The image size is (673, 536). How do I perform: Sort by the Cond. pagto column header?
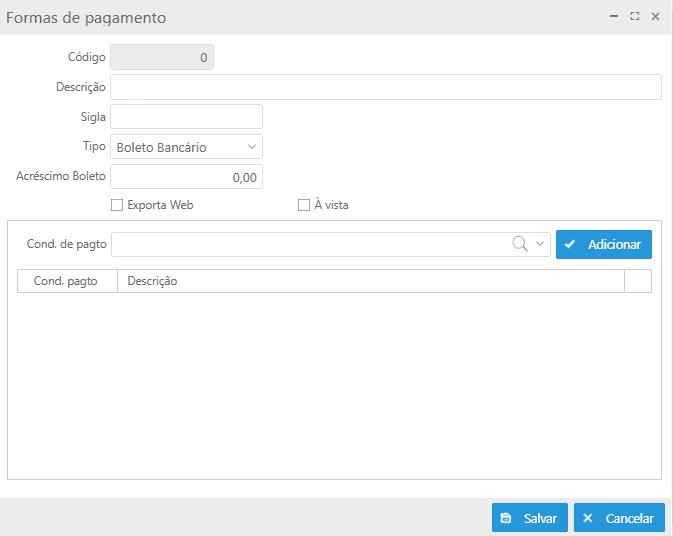[x=66, y=281]
